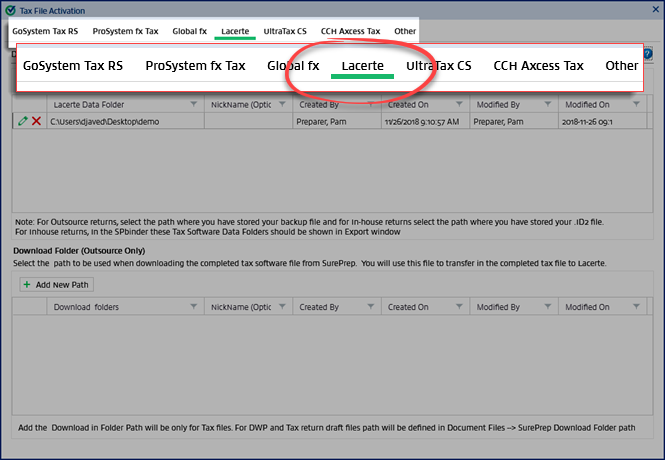Open NickName filter in the Download Folder table
The width and height of the screenshot is (665, 460).
point(282,308)
